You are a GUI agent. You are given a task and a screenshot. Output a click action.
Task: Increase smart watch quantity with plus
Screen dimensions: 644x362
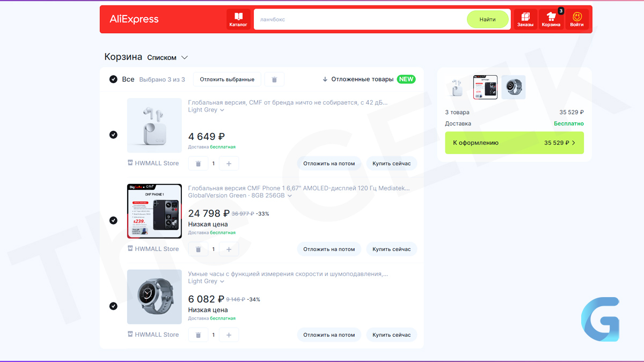pos(229,335)
